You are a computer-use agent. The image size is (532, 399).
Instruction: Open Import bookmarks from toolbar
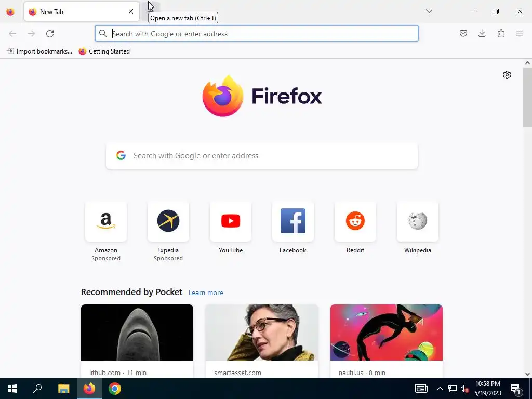(39, 51)
